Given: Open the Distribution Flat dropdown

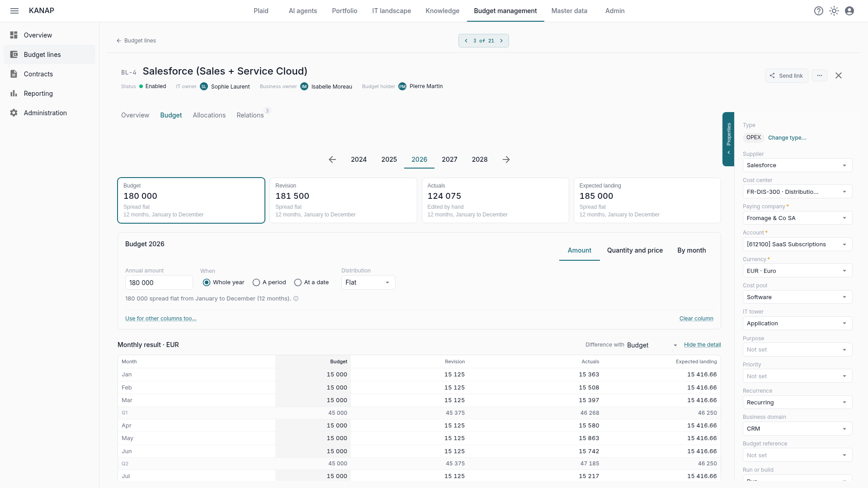Looking at the screenshot, I should 368,282.
